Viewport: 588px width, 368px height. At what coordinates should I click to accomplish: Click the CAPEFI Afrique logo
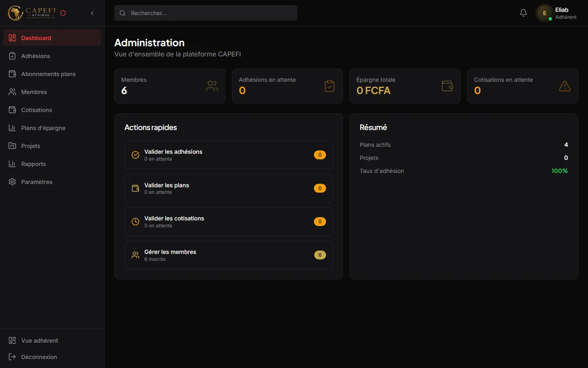pos(32,13)
